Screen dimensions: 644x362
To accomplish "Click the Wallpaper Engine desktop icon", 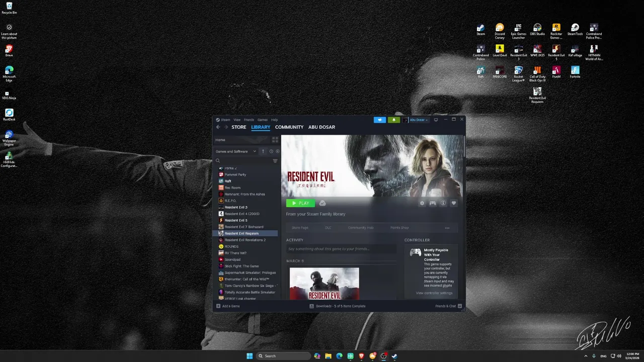I will 9,138.
